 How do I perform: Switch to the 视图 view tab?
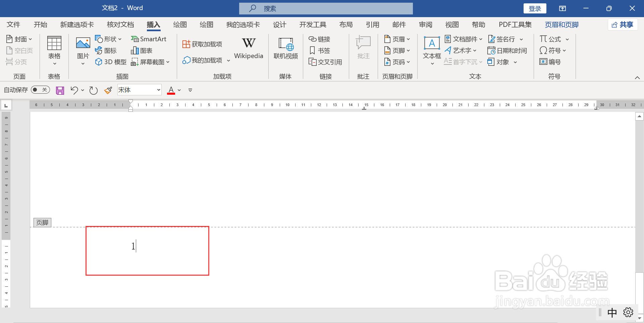pos(452,25)
